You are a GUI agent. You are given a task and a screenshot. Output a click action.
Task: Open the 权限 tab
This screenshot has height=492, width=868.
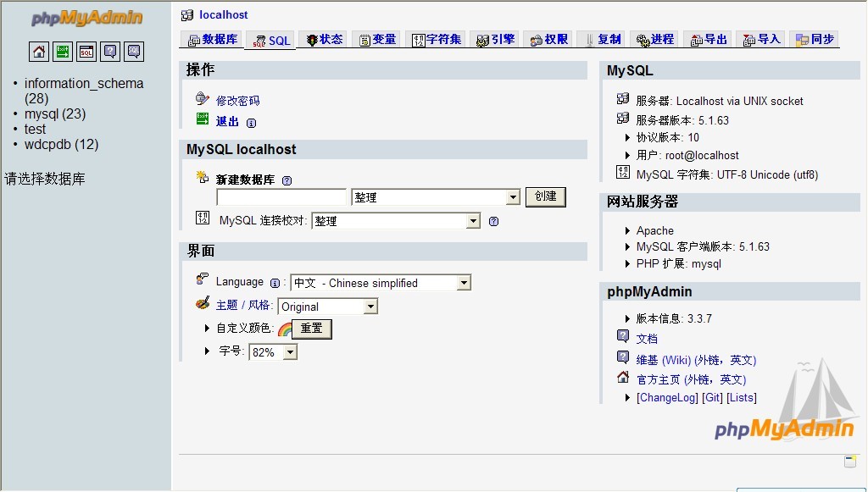(548, 39)
